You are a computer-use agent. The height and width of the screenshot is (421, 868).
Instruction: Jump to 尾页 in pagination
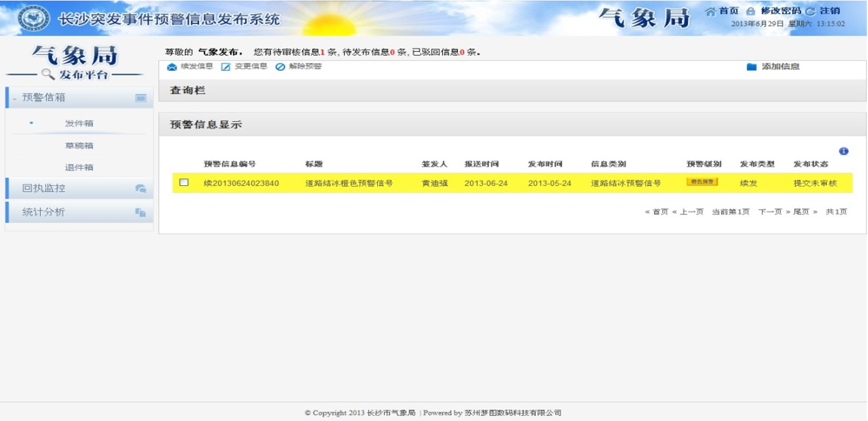click(802, 212)
